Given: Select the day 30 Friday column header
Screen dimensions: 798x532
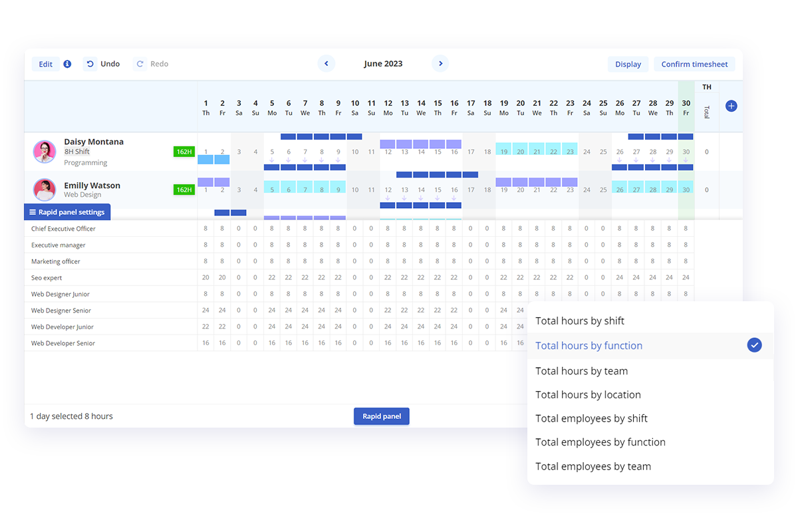Looking at the screenshot, I should [686, 107].
